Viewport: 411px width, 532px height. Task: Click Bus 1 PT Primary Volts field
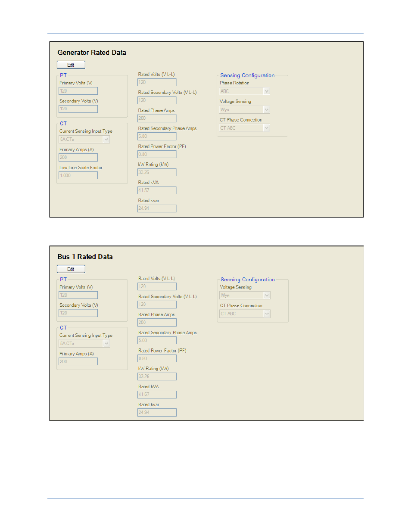[x=78, y=295]
